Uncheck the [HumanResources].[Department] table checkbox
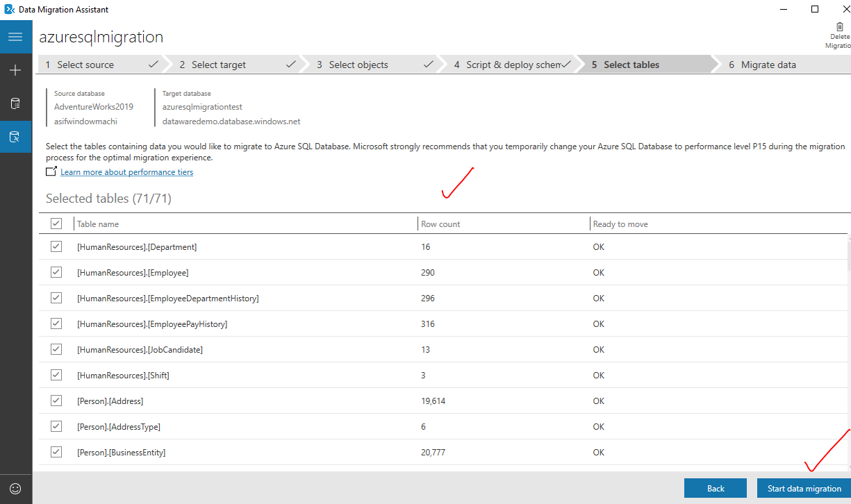The image size is (851, 504). pos(56,247)
